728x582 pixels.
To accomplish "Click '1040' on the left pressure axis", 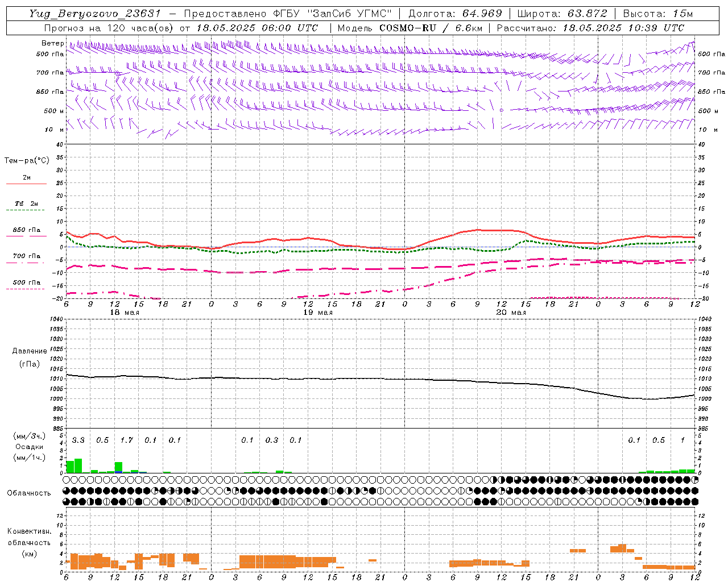I will (57, 319).
